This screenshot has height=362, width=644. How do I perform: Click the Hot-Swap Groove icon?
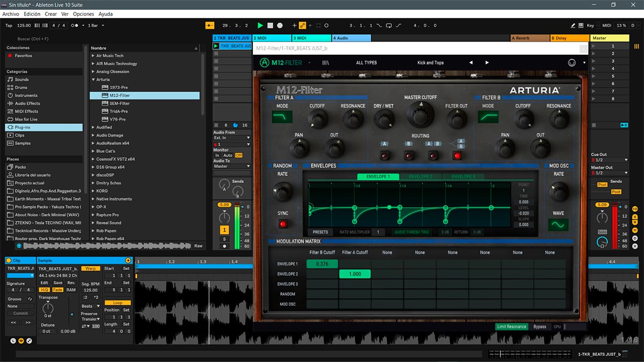pos(30,299)
